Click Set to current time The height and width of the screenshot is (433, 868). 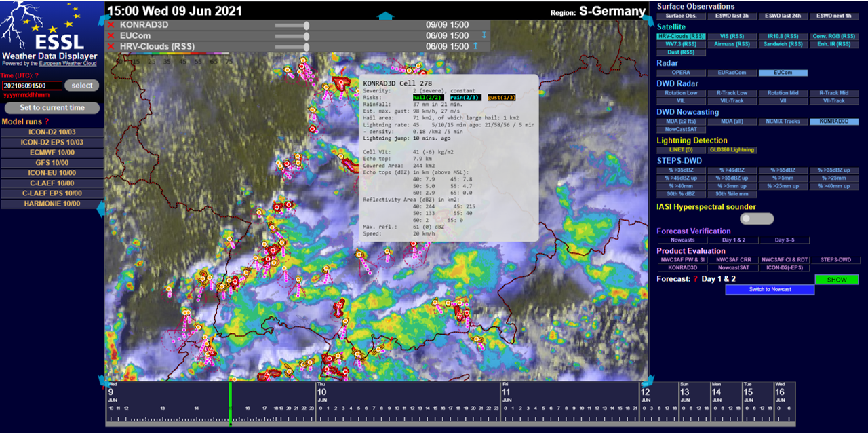(52, 108)
